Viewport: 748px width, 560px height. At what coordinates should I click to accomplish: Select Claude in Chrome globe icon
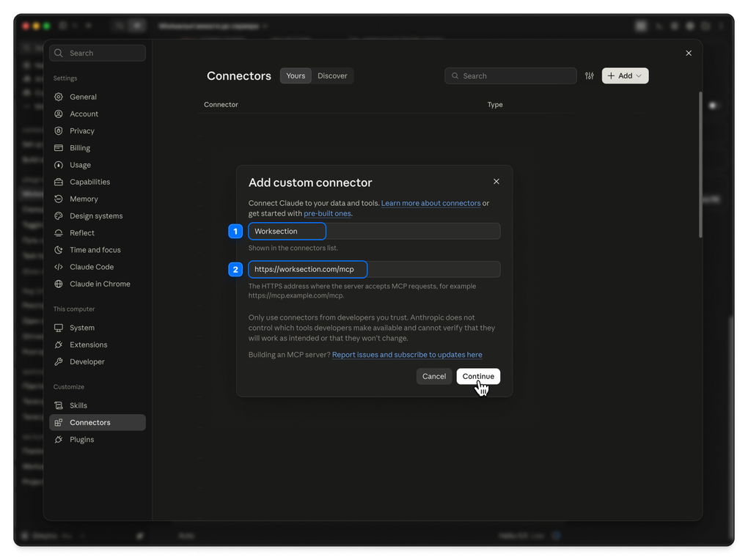[59, 284]
